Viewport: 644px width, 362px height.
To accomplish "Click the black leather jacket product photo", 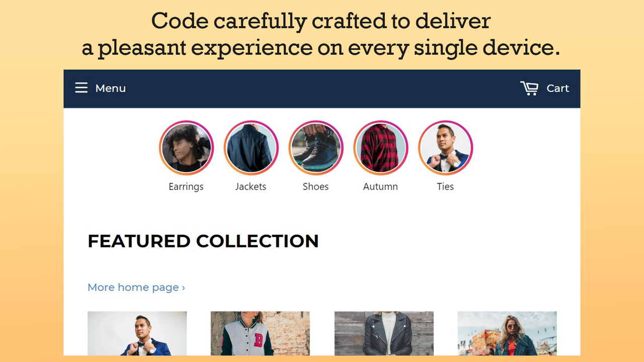I will point(383,334).
